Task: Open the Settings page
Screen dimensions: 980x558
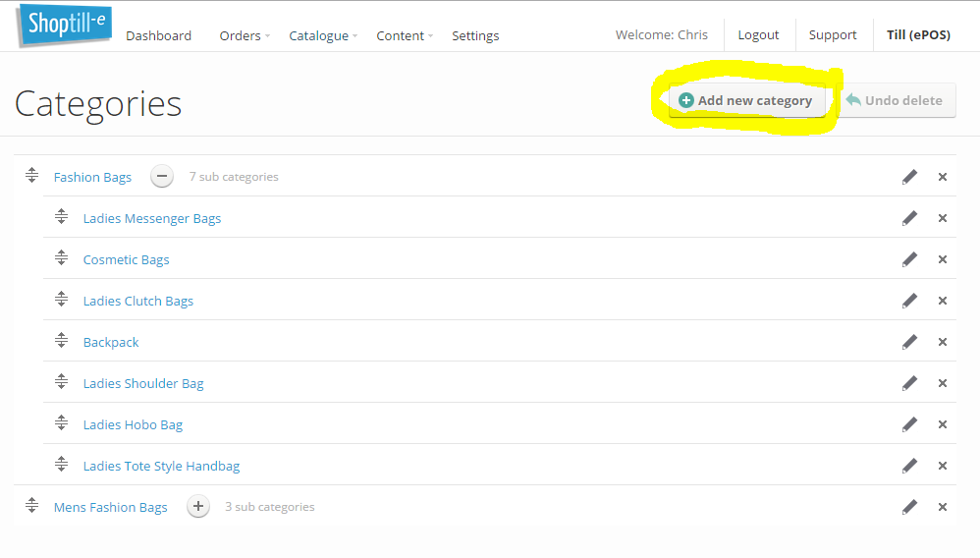Action: (x=475, y=35)
